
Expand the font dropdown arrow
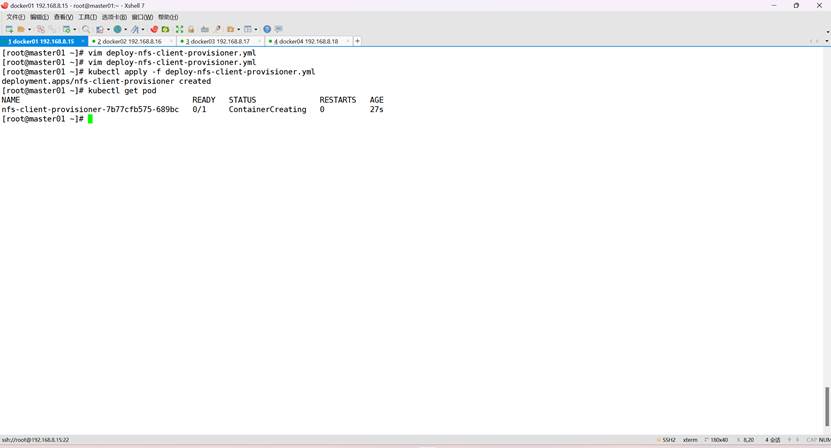pos(143,29)
